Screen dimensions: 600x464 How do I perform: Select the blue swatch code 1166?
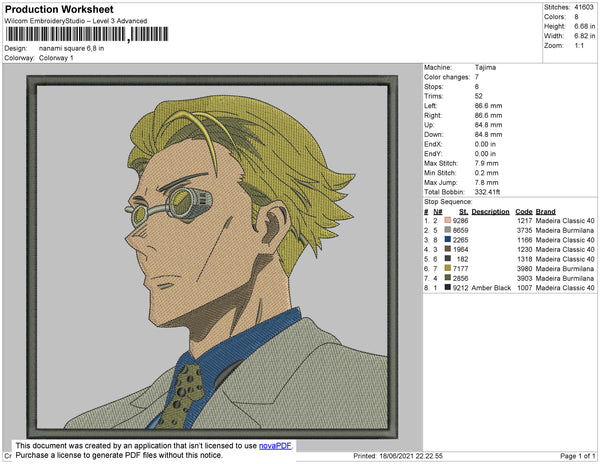448,240
